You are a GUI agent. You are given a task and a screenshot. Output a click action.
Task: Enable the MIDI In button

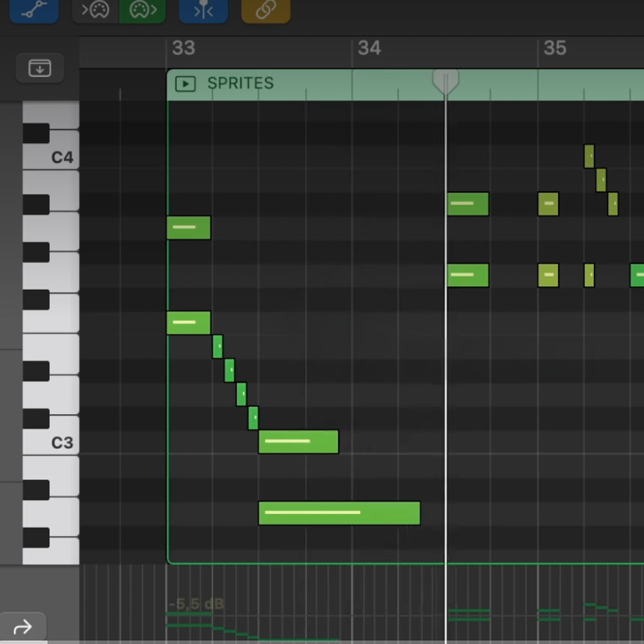tap(95, 10)
